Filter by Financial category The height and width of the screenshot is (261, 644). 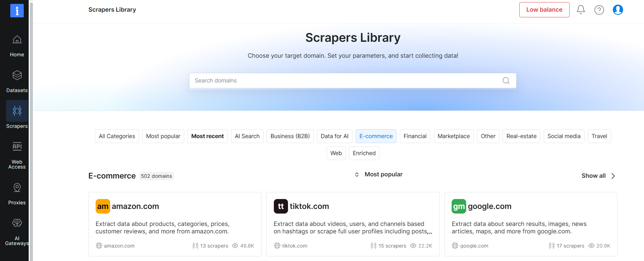415,136
